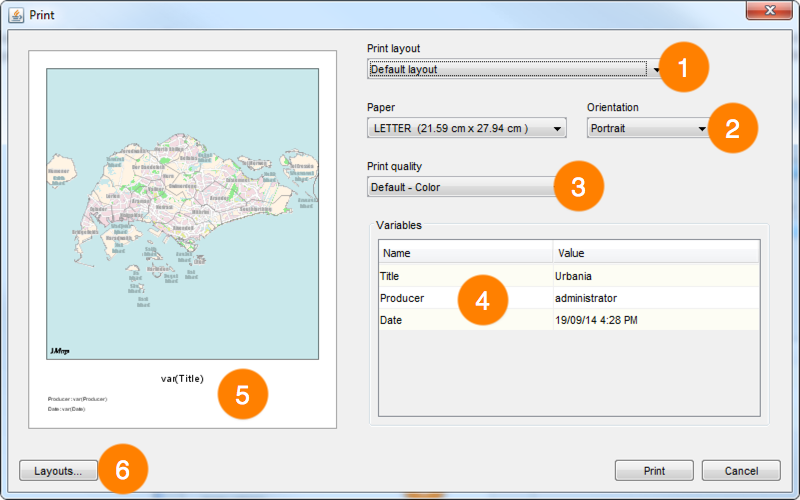Viewport: 800px width, 500px height.
Task: Close the Print dialog window
Action: (x=769, y=10)
